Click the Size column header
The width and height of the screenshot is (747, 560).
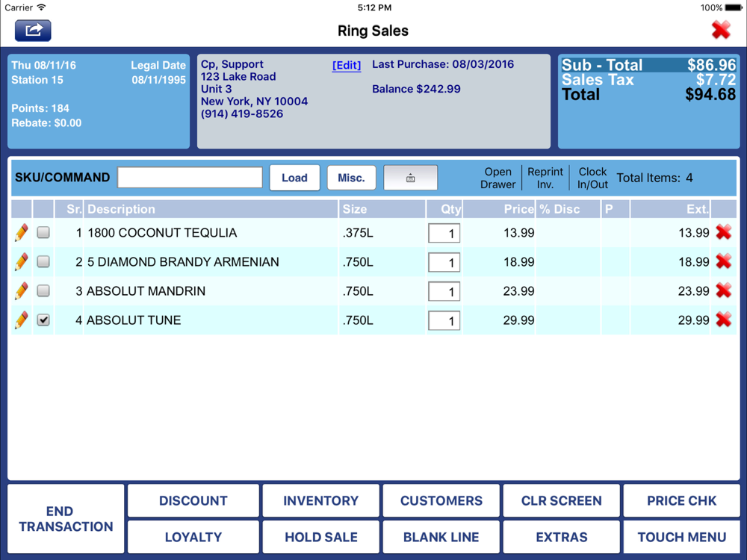pyautogui.click(x=382, y=209)
